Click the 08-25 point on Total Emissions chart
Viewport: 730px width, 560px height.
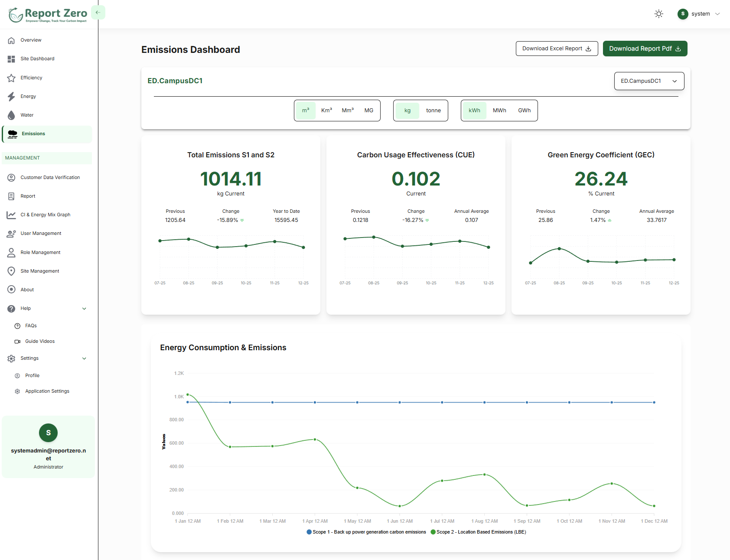(x=189, y=239)
